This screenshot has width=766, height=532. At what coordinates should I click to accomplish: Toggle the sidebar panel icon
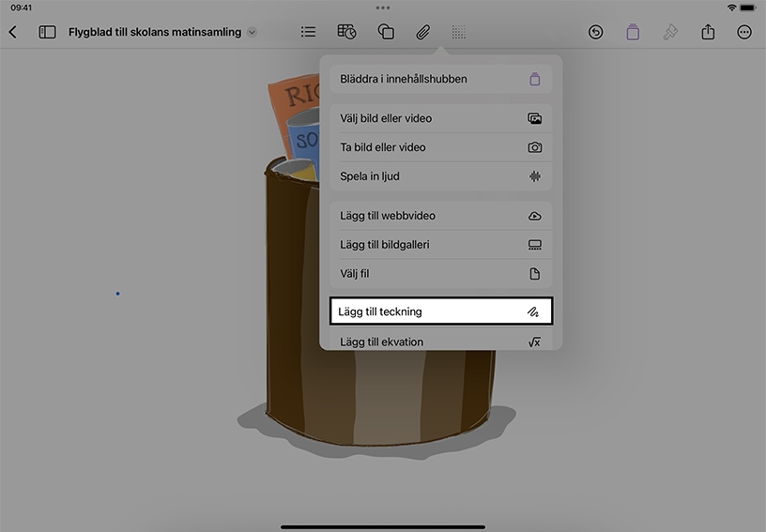click(47, 32)
